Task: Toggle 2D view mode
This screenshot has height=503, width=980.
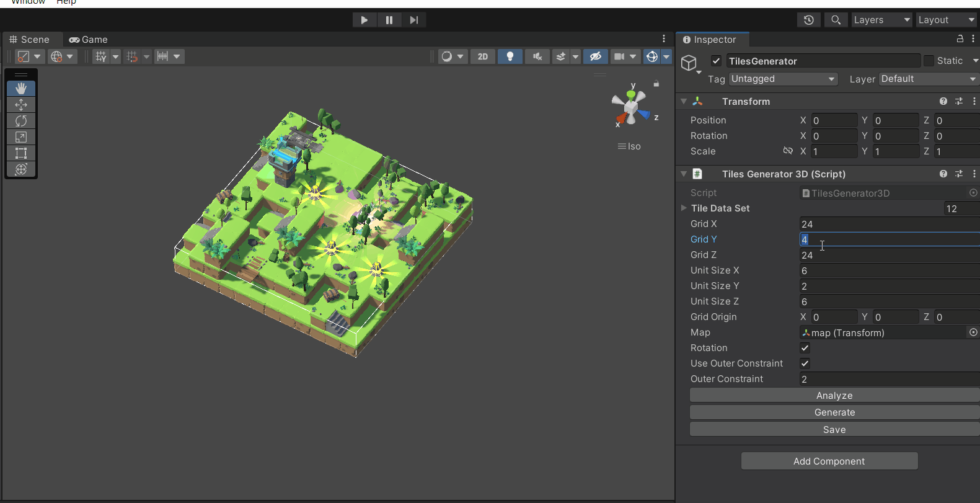Action: pyautogui.click(x=482, y=56)
